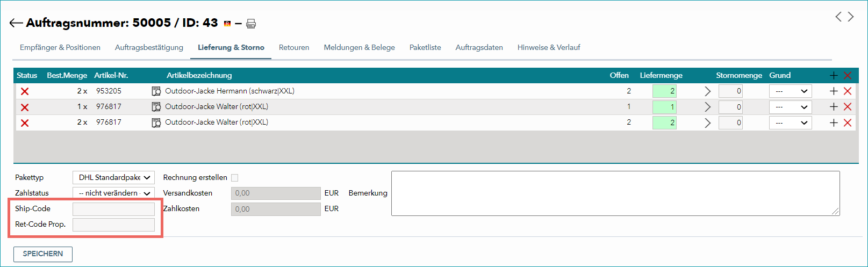Click transfer arrow in article 953205 row
This screenshot has width=868, height=267.
click(707, 91)
